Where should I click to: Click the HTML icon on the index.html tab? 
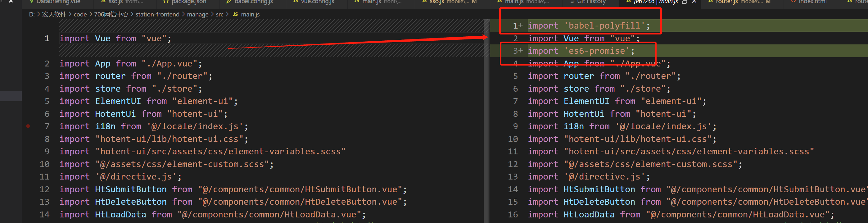coord(793,2)
